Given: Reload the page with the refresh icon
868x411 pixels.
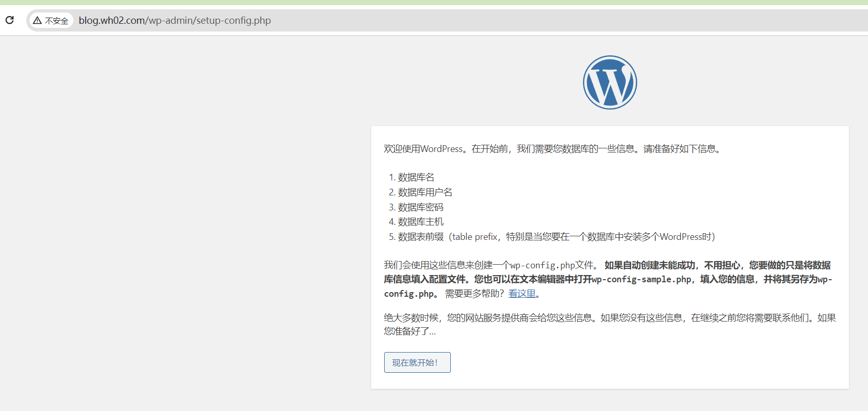Looking at the screenshot, I should (x=9, y=20).
